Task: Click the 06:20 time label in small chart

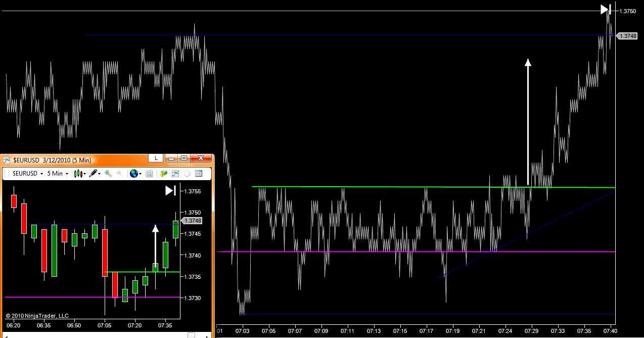Action: click(13, 325)
